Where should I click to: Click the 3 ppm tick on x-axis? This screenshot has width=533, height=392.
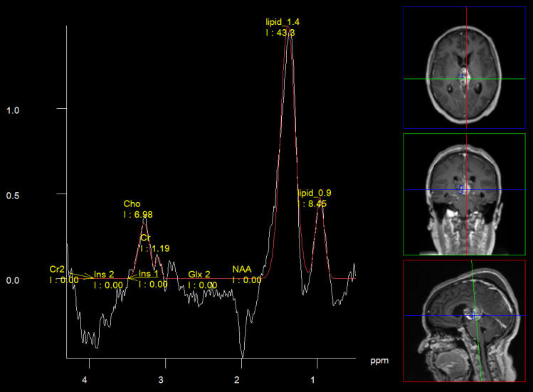pyautogui.click(x=162, y=380)
